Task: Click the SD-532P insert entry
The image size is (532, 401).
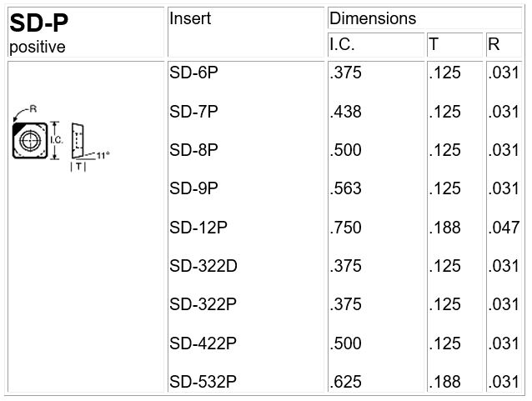Action: tap(203, 382)
